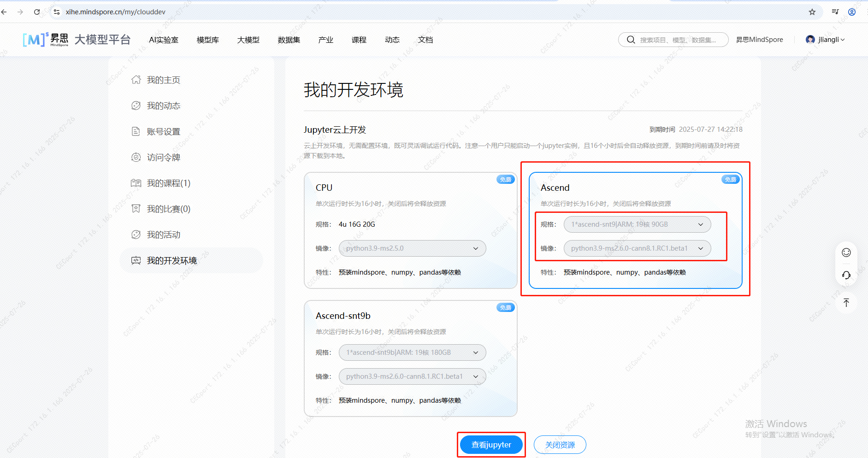Image resolution: width=868 pixels, height=458 pixels.
Task: Click the search magnifier icon
Action: pyautogui.click(x=631, y=40)
